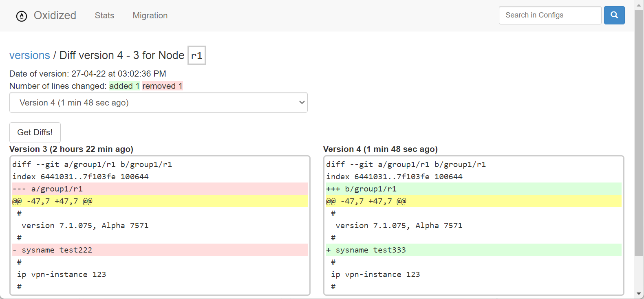Click the green 'added 1' label

click(124, 86)
